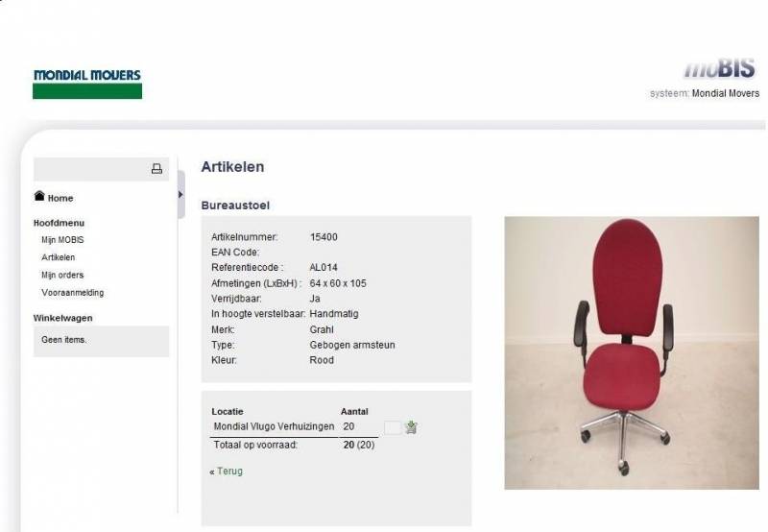Click the reference code AL014
The height and width of the screenshot is (532, 768).
(x=324, y=268)
